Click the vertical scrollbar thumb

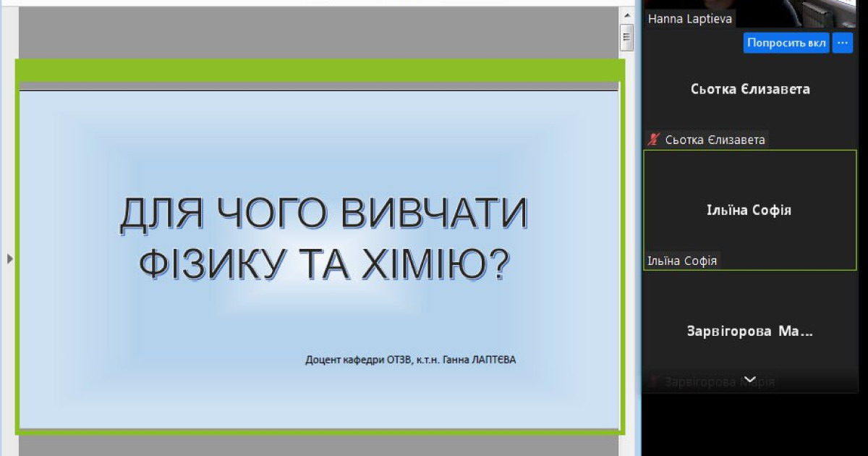(x=626, y=38)
